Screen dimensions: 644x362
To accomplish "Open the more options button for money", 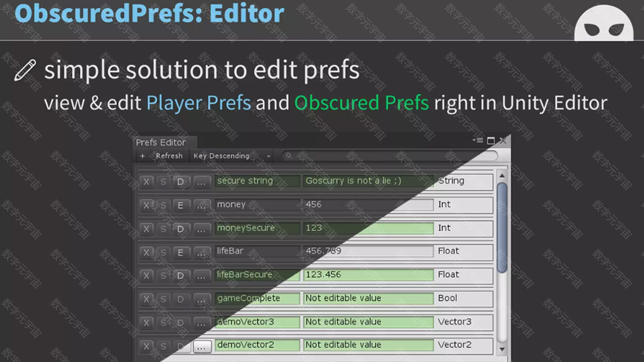I will click(x=201, y=205).
